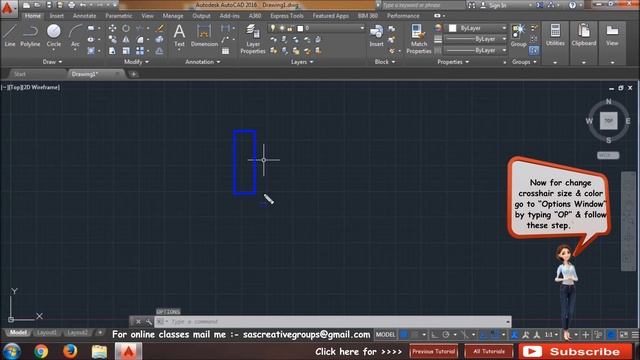Insert a Table from Annotation panel
The width and height of the screenshot is (640, 360).
tap(225, 51)
